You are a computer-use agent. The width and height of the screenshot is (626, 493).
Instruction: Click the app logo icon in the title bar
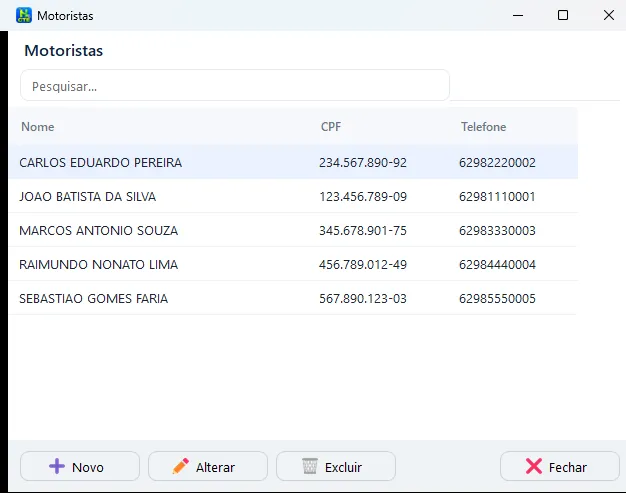click(24, 16)
